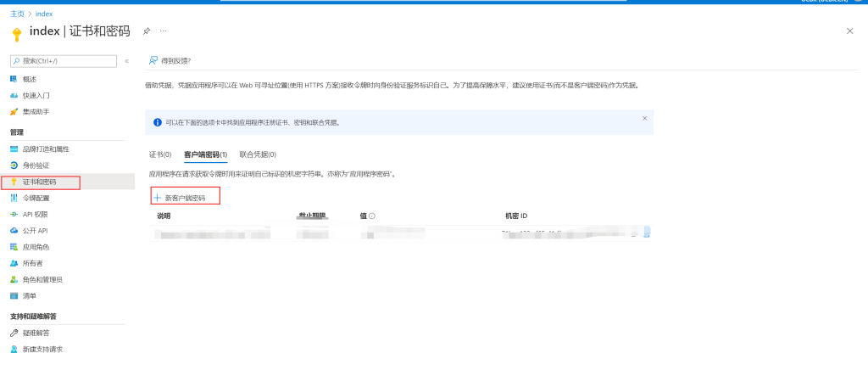868x370 pixels.
Task: Open 公开 API page
Action: (35, 231)
